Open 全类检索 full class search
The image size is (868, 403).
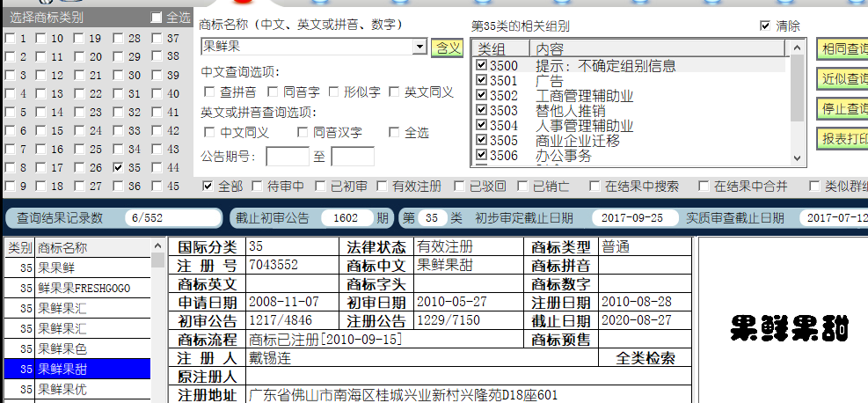click(x=646, y=358)
